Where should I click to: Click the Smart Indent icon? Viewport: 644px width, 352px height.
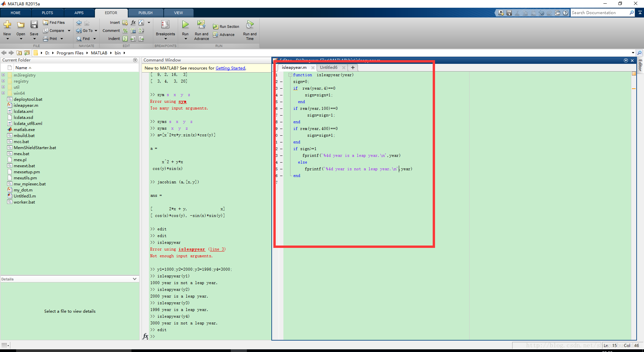pyautogui.click(x=125, y=39)
